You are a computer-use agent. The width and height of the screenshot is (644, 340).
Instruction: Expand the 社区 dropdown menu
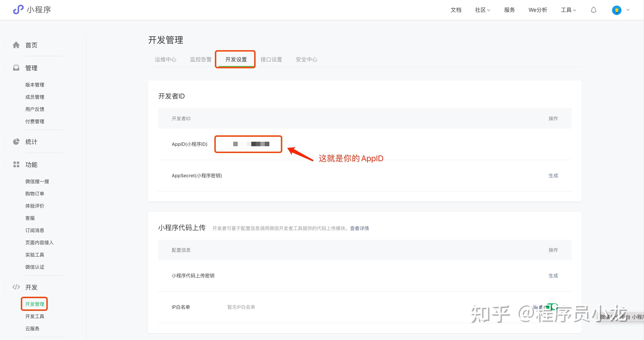click(x=482, y=10)
